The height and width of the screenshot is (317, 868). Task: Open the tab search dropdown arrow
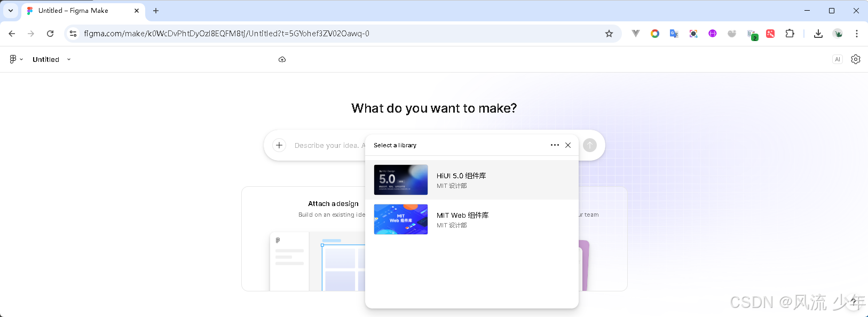(x=11, y=11)
